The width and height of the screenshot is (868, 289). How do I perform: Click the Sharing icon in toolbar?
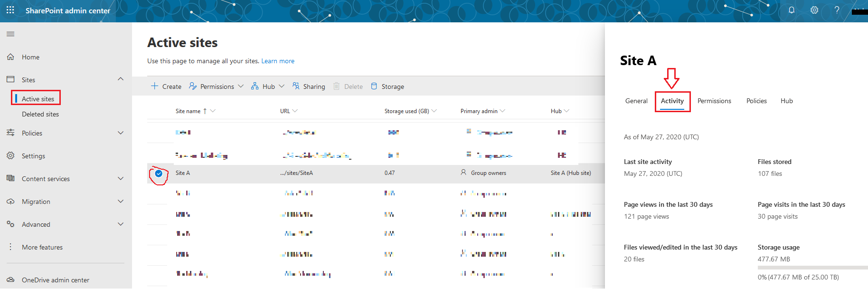click(x=296, y=86)
